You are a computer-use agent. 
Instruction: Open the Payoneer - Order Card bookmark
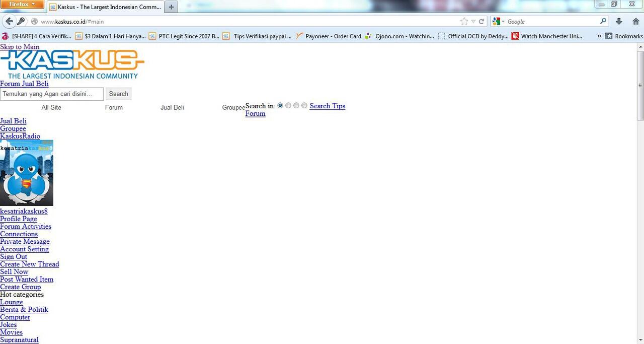coord(329,36)
